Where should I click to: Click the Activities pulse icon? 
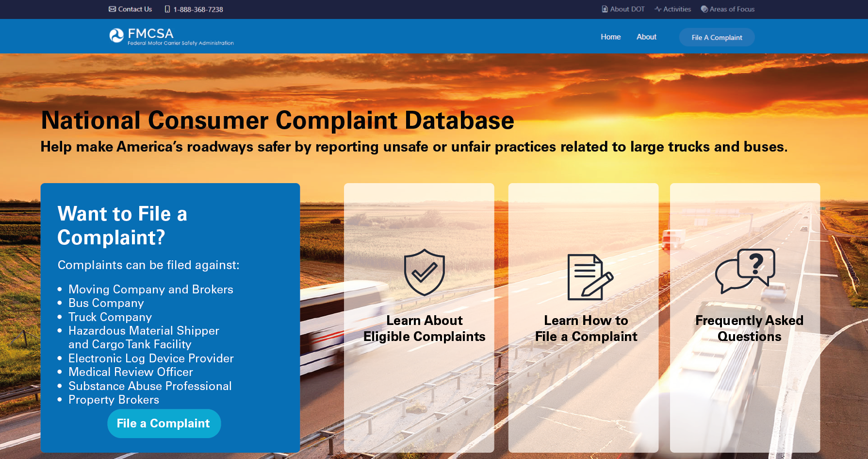coord(658,9)
